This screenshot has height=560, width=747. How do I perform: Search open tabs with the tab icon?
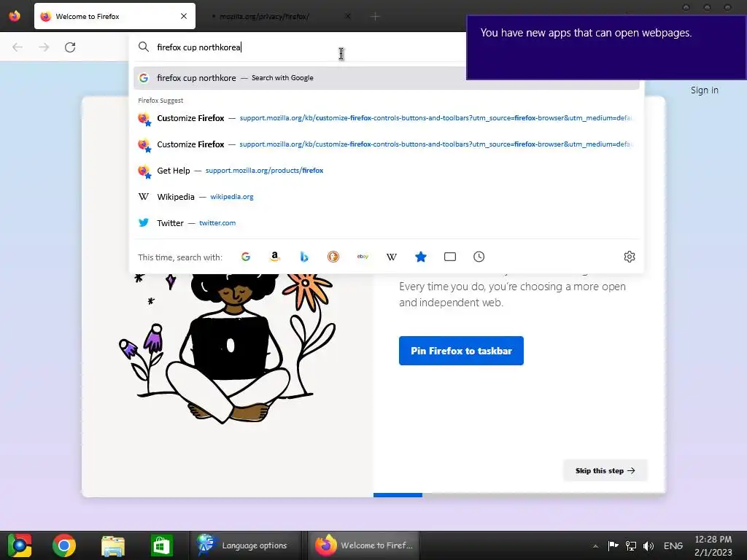[x=449, y=257]
